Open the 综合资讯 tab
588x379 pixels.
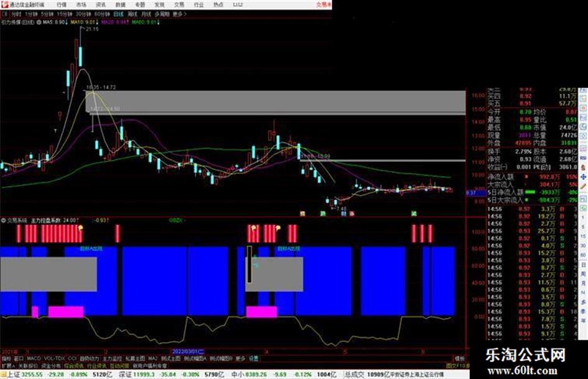[74, 365]
